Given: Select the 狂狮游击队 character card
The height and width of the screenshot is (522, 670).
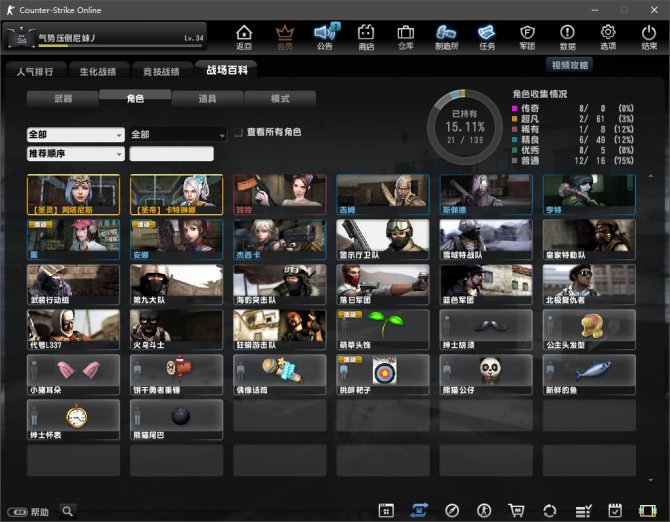Looking at the screenshot, I should (x=280, y=330).
